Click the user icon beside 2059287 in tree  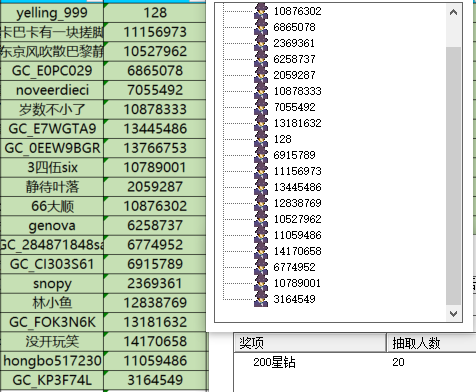coord(261,75)
